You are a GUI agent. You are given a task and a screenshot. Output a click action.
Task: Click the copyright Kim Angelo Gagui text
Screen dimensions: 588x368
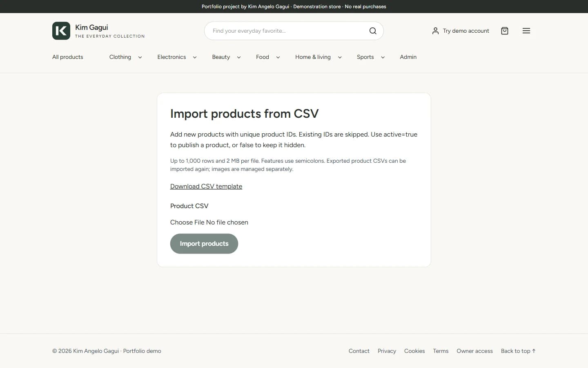coord(107,351)
